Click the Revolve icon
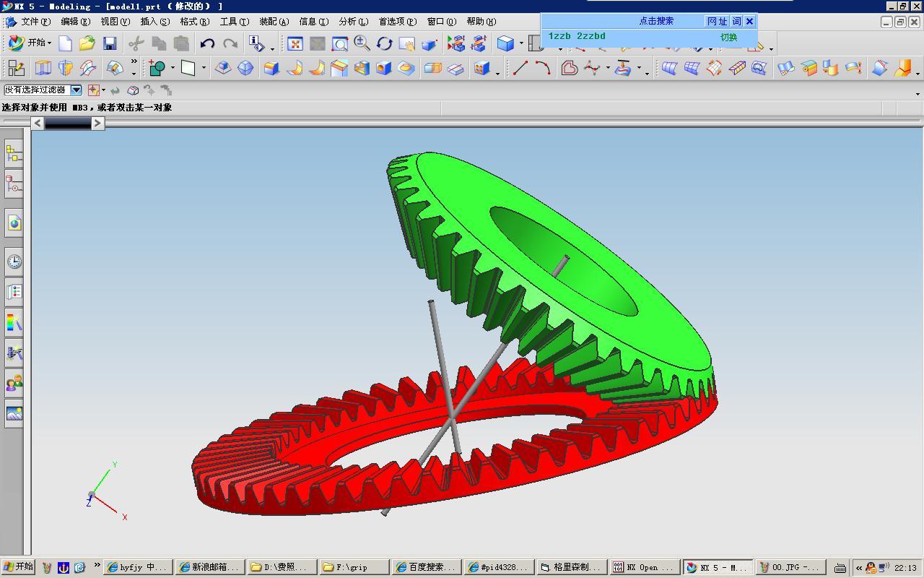 click(66, 69)
